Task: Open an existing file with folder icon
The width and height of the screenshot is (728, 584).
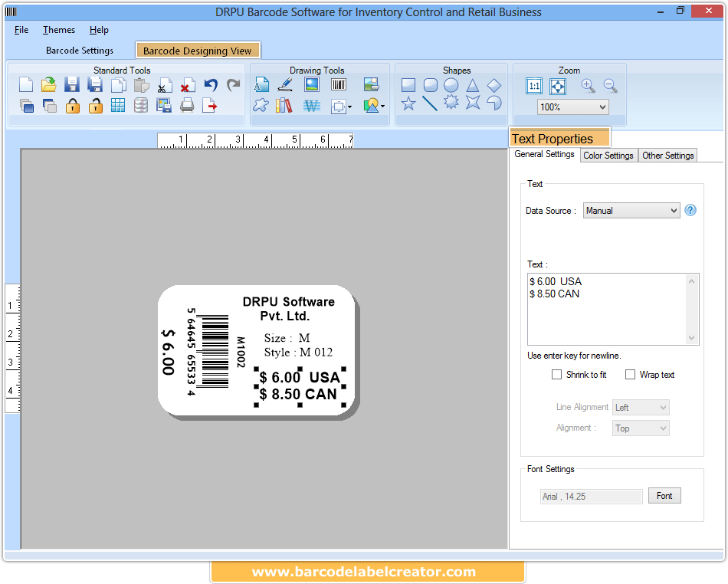Action: [x=49, y=85]
